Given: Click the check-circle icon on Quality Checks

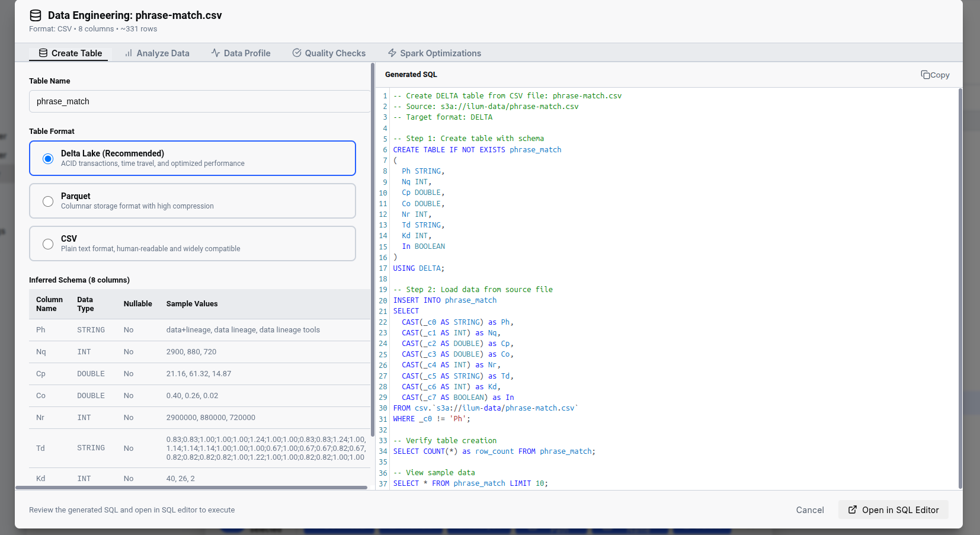Looking at the screenshot, I should [296, 53].
